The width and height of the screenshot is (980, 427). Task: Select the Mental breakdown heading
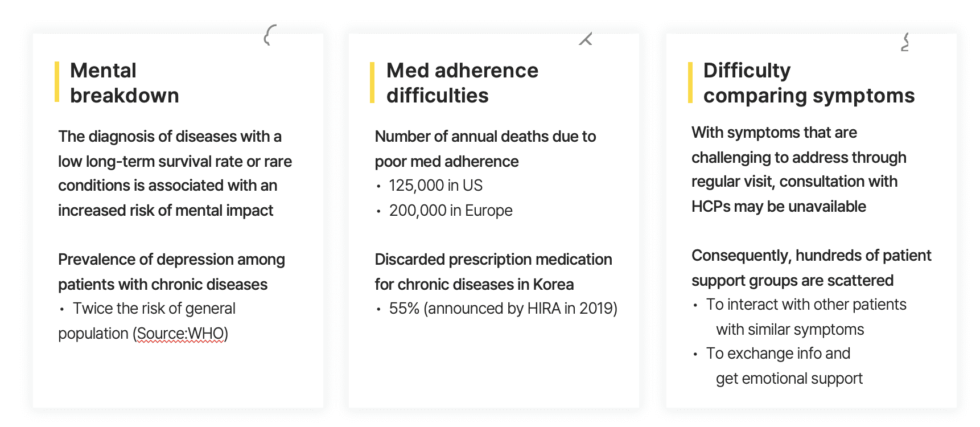point(124,83)
